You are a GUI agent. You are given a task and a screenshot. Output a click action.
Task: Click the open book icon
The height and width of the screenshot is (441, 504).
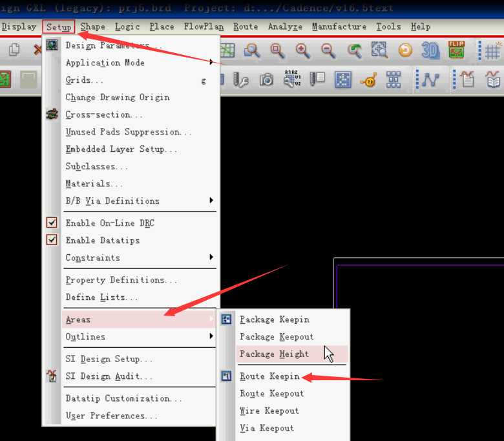click(494, 80)
